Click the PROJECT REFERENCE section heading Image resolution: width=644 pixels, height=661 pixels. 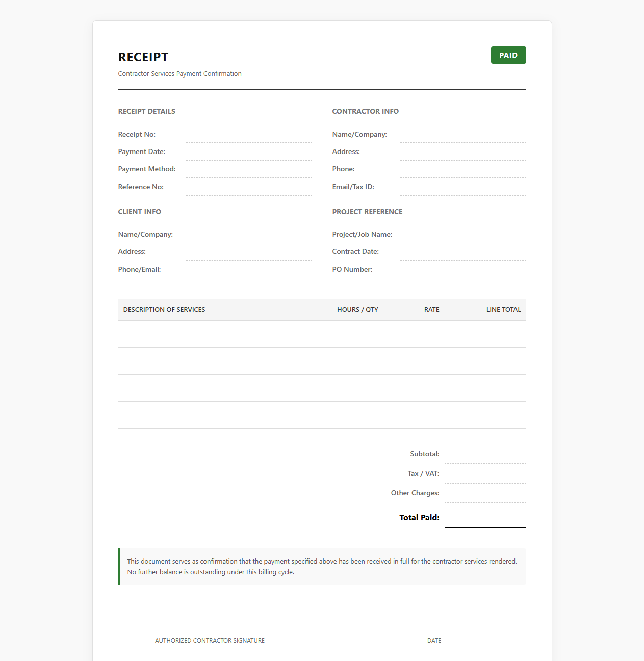[368, 212]
